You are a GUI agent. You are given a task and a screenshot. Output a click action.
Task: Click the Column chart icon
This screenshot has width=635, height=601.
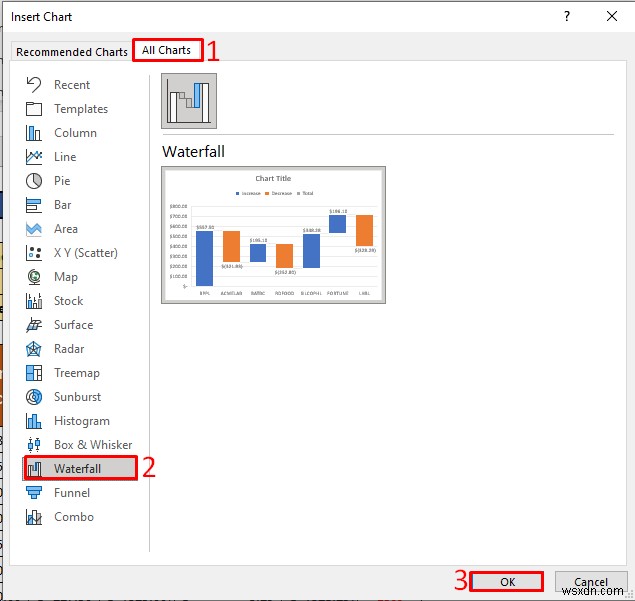pyautogui.click(x=34, y=133)
